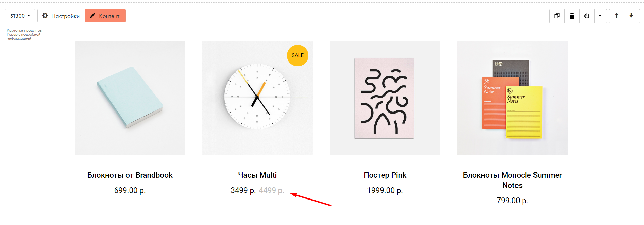Click the Часы Multi product title
Viewport: 644px width, 225px height.
(x=257, y=175)
